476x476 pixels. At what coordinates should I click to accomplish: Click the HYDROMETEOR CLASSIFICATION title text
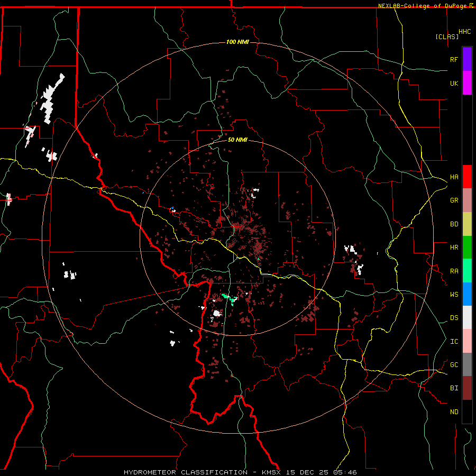pos(186,472)
